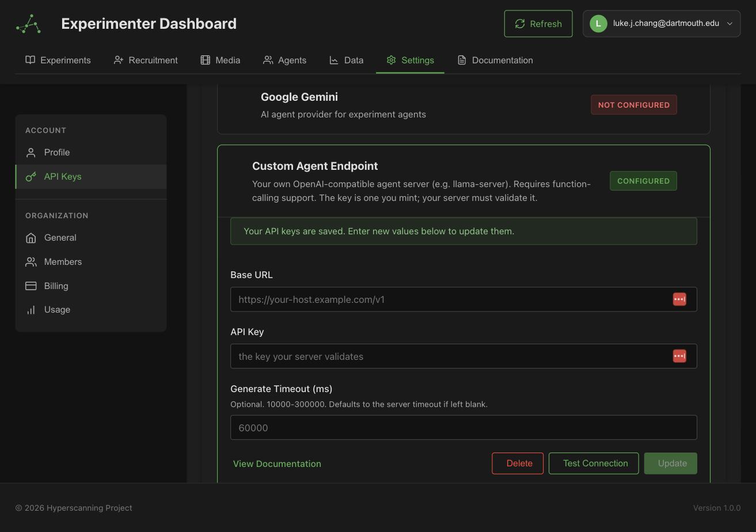Click the Version 1.0.0 footer text
The height and width of the screenshot is (532, 756).
717,508
